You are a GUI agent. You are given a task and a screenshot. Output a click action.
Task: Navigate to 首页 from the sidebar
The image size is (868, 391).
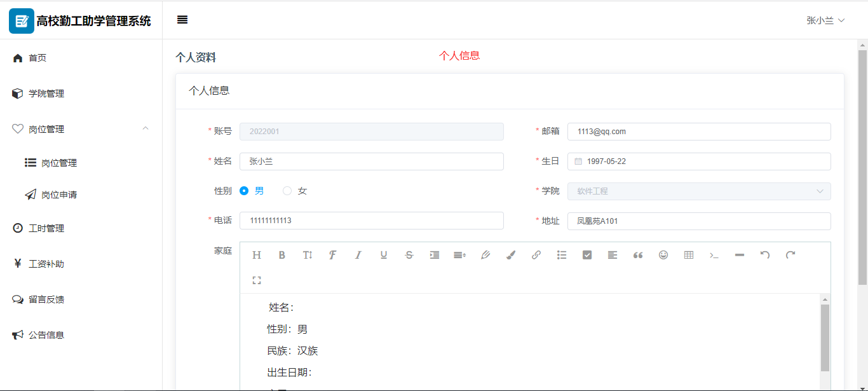(x=37, y=58)
